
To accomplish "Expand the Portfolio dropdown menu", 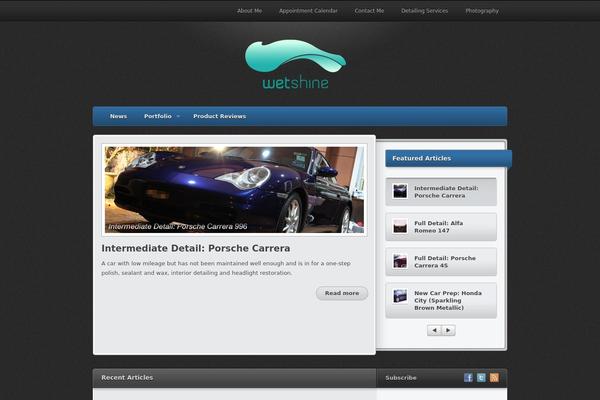I will [x=161, y=116].
